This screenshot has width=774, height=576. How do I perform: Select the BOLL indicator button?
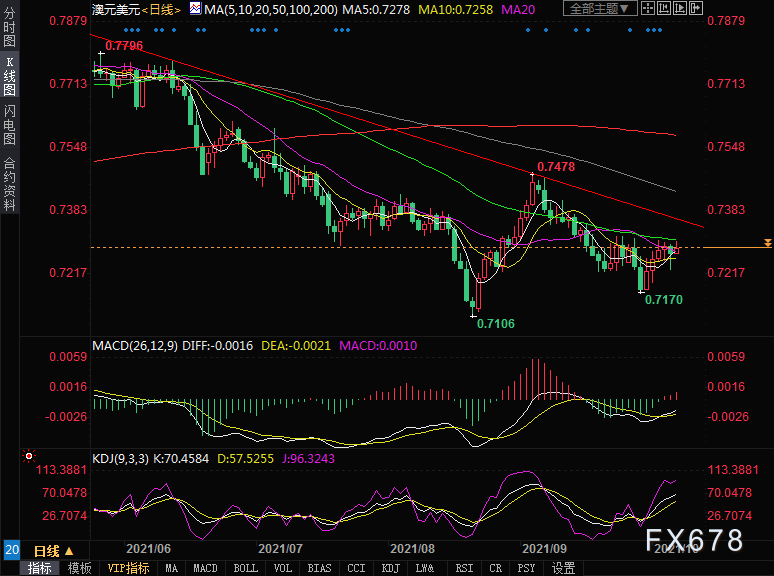point(245,568)
